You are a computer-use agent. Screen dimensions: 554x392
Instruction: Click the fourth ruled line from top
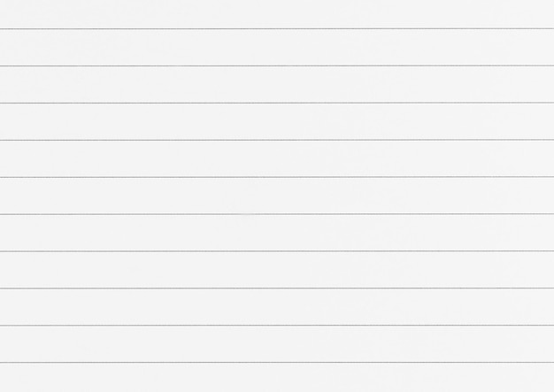(x=277, y=140)
